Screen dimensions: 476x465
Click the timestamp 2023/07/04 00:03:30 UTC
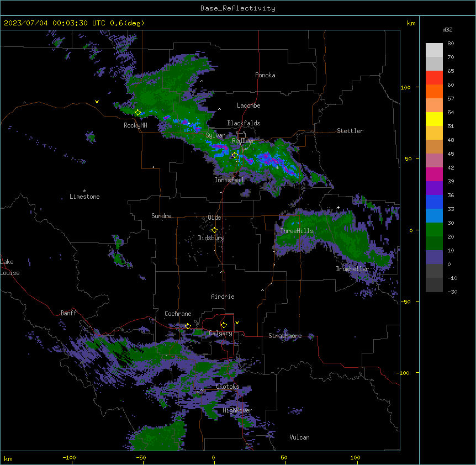click(x=56, y=23)
